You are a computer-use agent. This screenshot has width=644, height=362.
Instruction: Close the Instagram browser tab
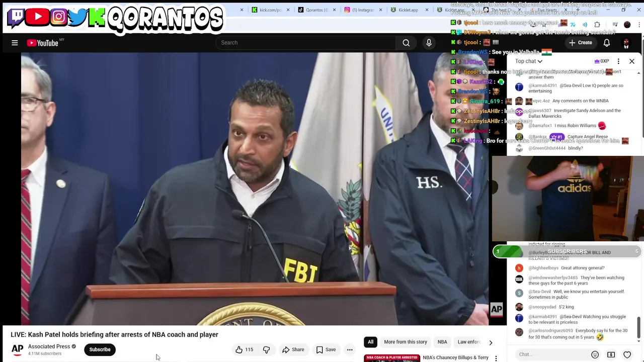[380, 10]
